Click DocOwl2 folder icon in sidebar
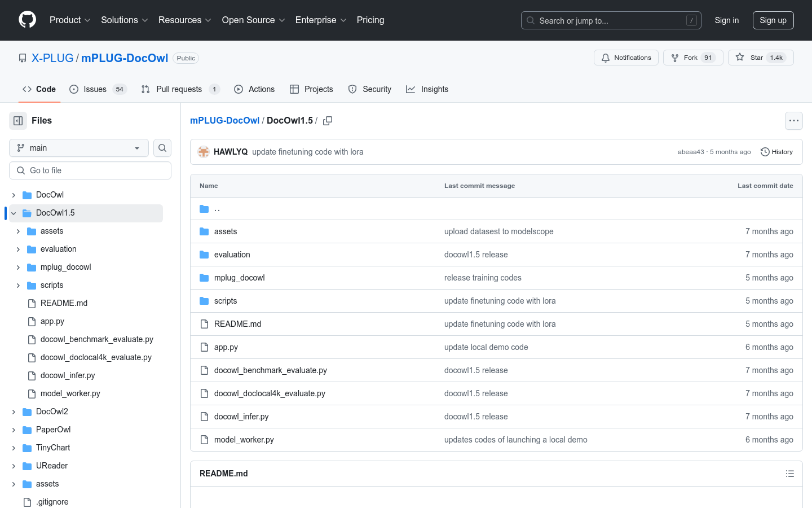812x508 pixels. point(27,411)
